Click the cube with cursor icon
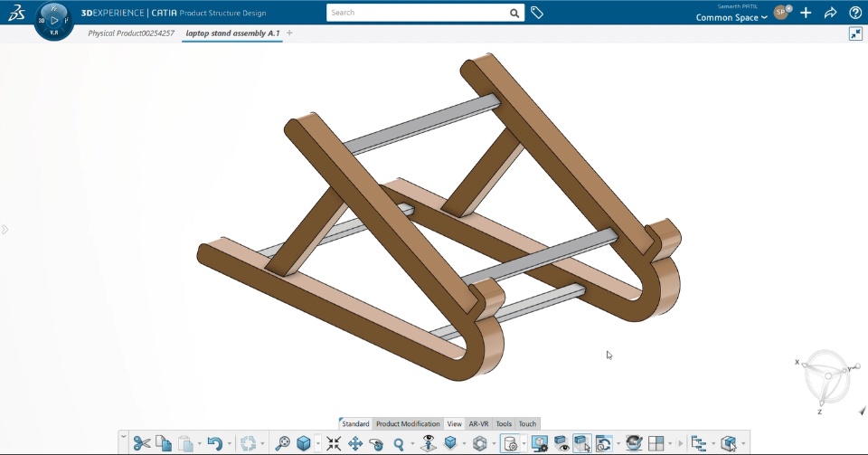868x455 pixels. coord(729,443)
